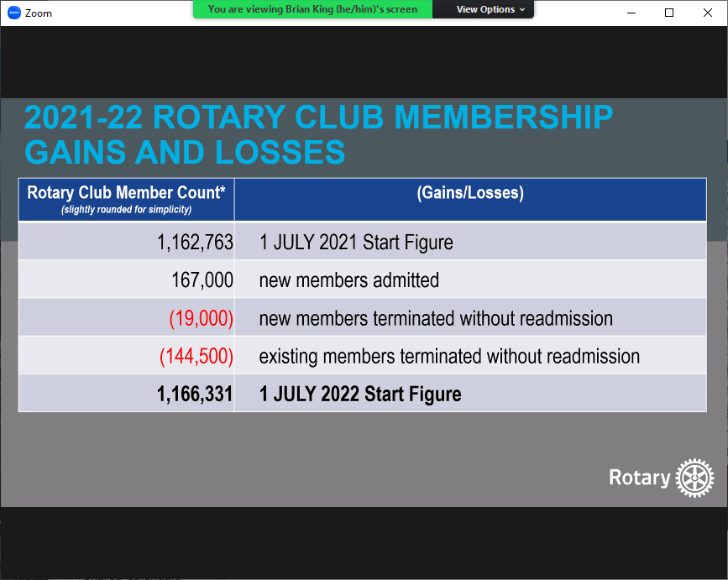Click the 167,000 new members value

(202, 280)
